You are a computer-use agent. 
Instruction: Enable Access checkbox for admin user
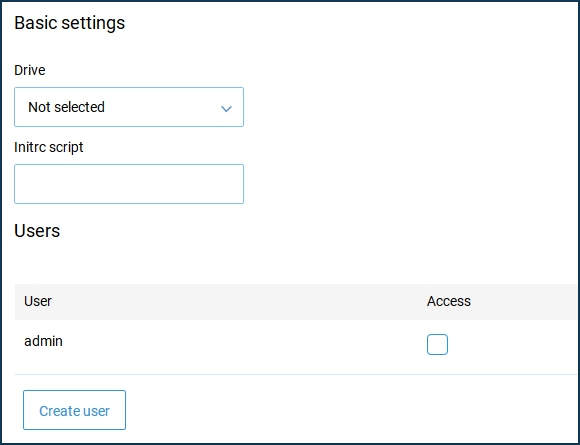point(437,344)
